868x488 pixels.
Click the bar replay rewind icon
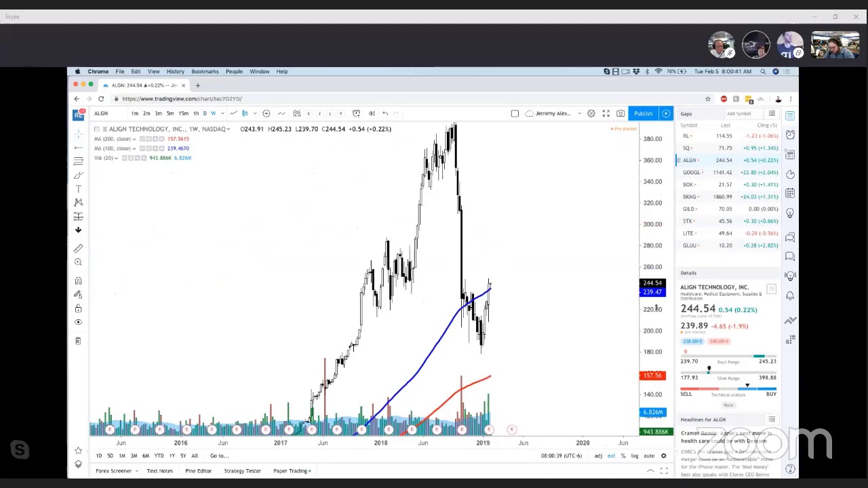(372, 113)
